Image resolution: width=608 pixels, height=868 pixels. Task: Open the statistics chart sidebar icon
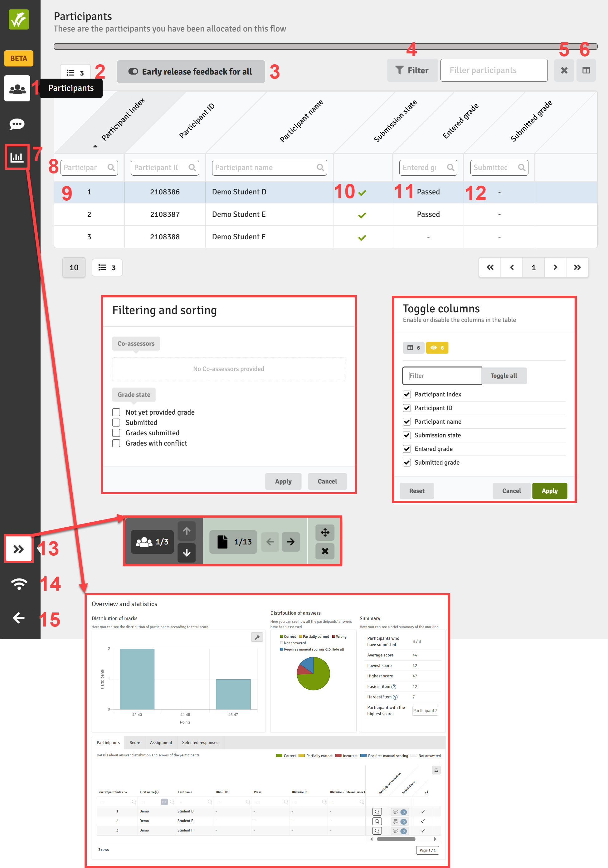pyautogui.click(x=17, y=157)
